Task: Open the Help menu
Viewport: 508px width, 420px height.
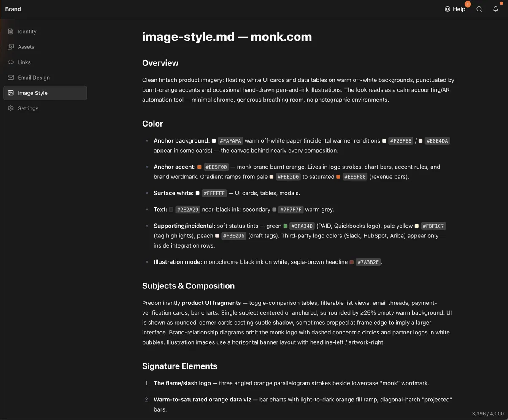Action: pos(455,9)
